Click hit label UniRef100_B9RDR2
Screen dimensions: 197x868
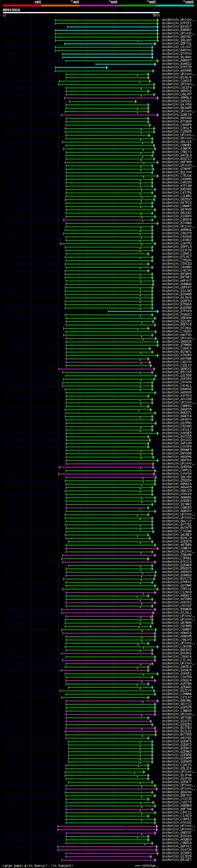[177, 30]
